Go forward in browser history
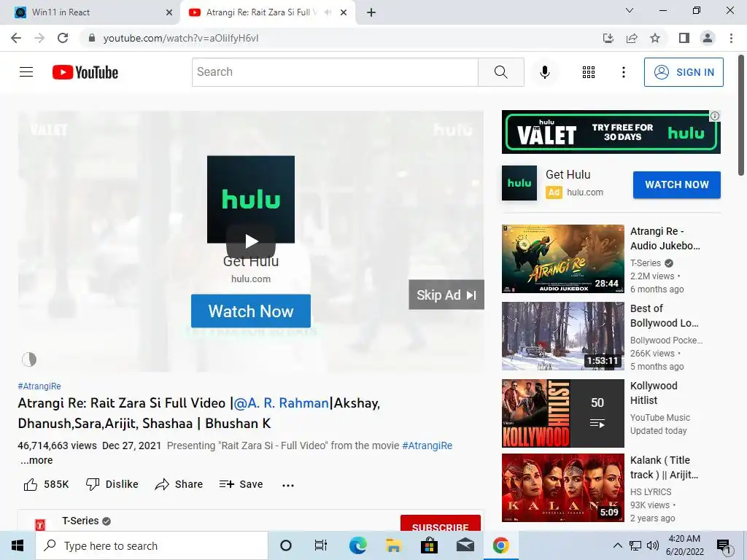 pos(39,38)
